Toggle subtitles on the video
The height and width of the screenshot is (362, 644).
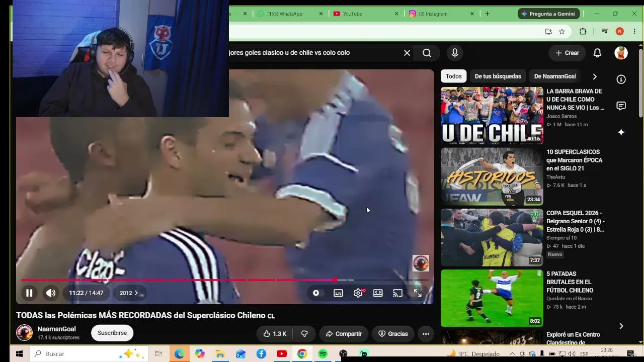click(x=338, y=293)
